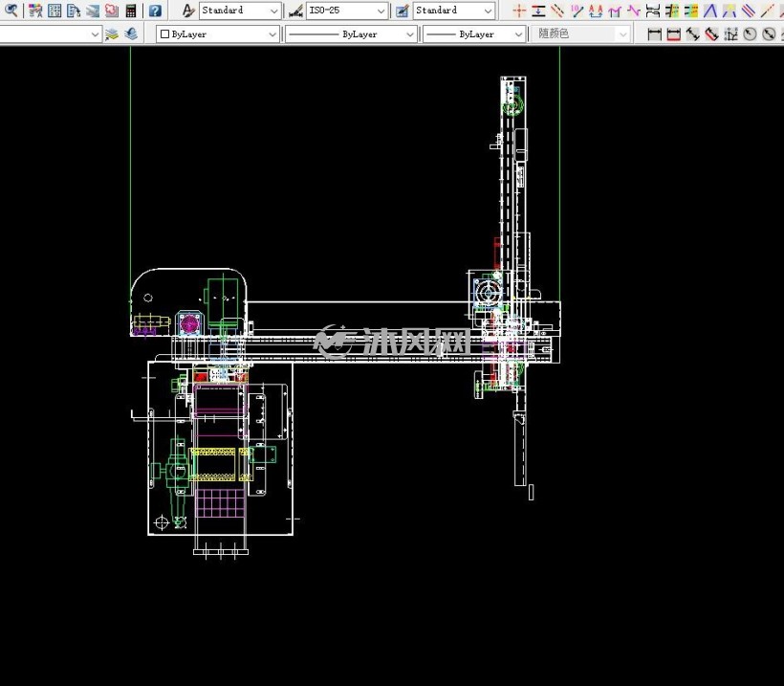Click the red arrow between horizontal bars icon

pos(538,11)
